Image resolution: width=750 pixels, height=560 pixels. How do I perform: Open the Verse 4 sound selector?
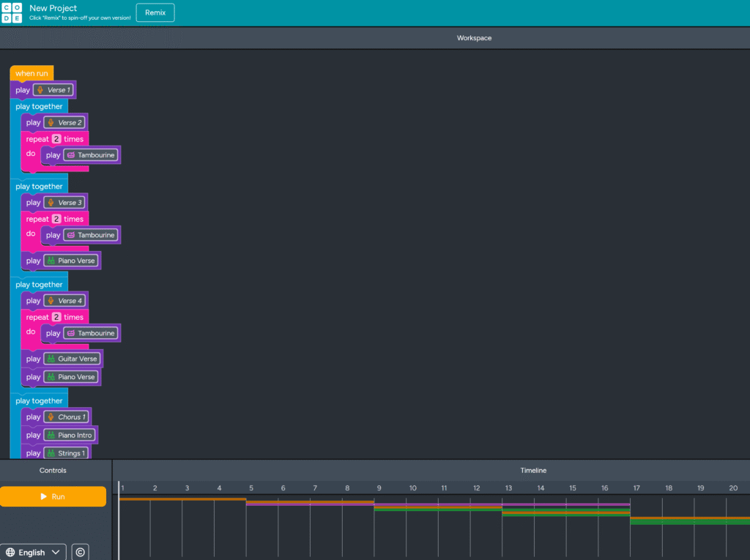click(65, 301)
